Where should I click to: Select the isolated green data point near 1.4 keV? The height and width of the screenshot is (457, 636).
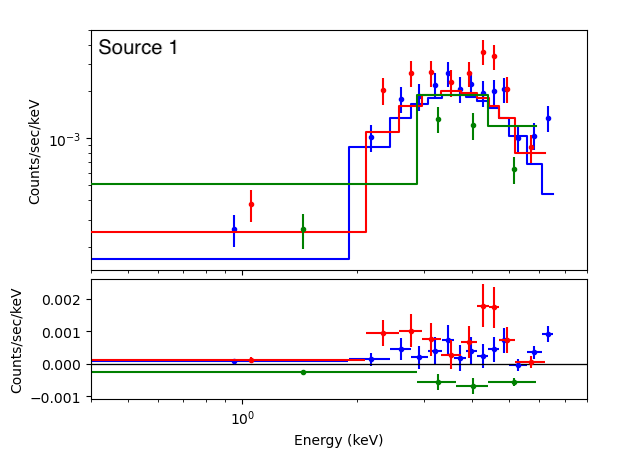[x=303, y=230]
